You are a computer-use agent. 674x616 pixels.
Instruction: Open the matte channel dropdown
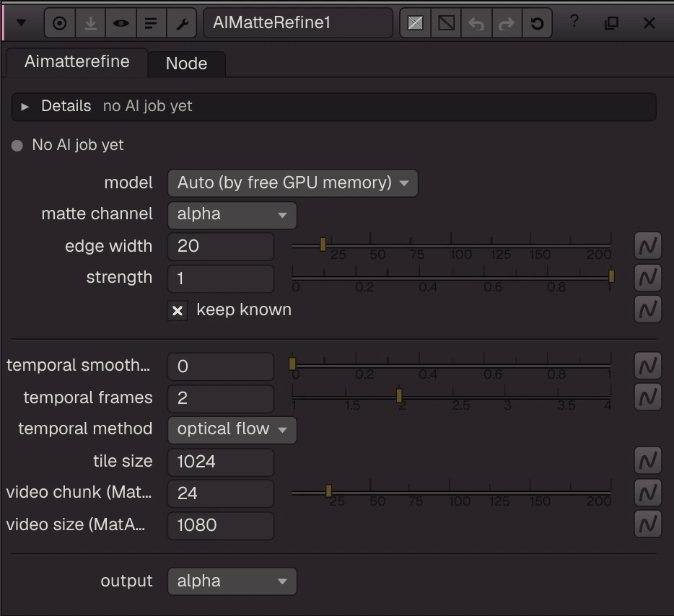pos(232,214)
